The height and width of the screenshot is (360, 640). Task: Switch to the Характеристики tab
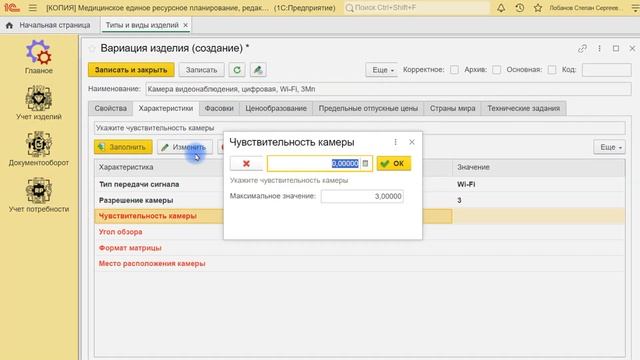point(166,109)
